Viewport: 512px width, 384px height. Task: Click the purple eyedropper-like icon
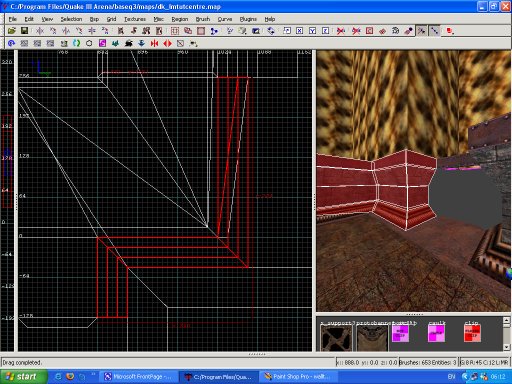(408, 31)
